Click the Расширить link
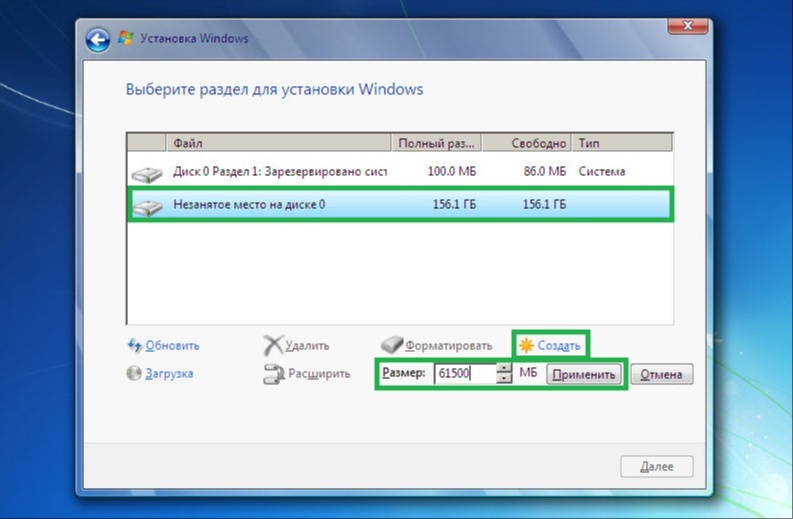The image size is (793, 519). pyautogui.click(x=319, y=374)
